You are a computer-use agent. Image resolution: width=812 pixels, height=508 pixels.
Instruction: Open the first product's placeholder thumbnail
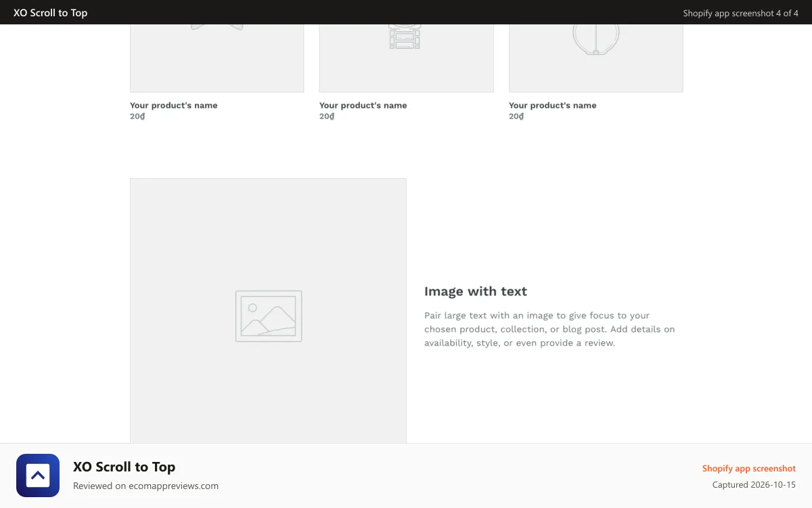click(217, 58)
